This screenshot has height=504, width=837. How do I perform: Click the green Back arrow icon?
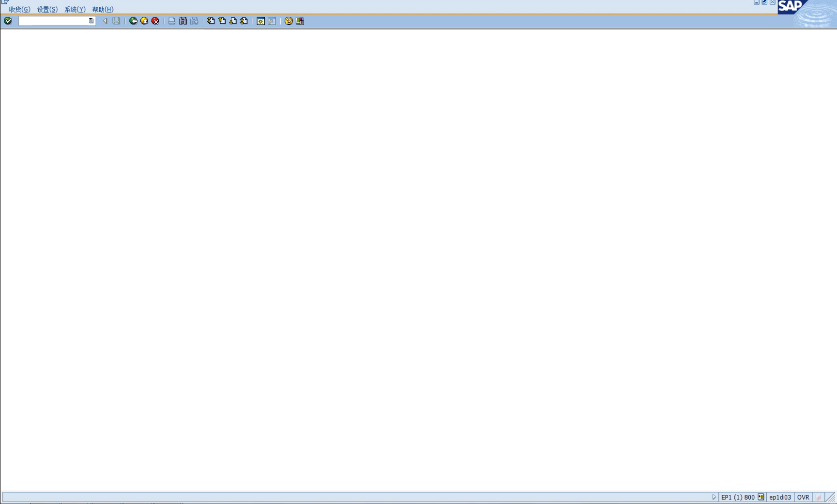(x=133, y=21)
